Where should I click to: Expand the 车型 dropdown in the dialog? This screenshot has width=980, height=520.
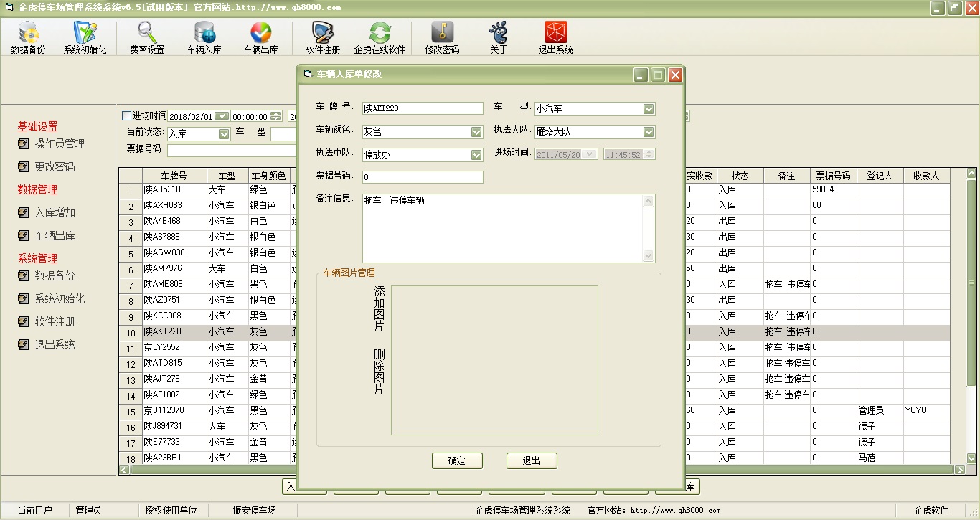[x=649, y=109]
